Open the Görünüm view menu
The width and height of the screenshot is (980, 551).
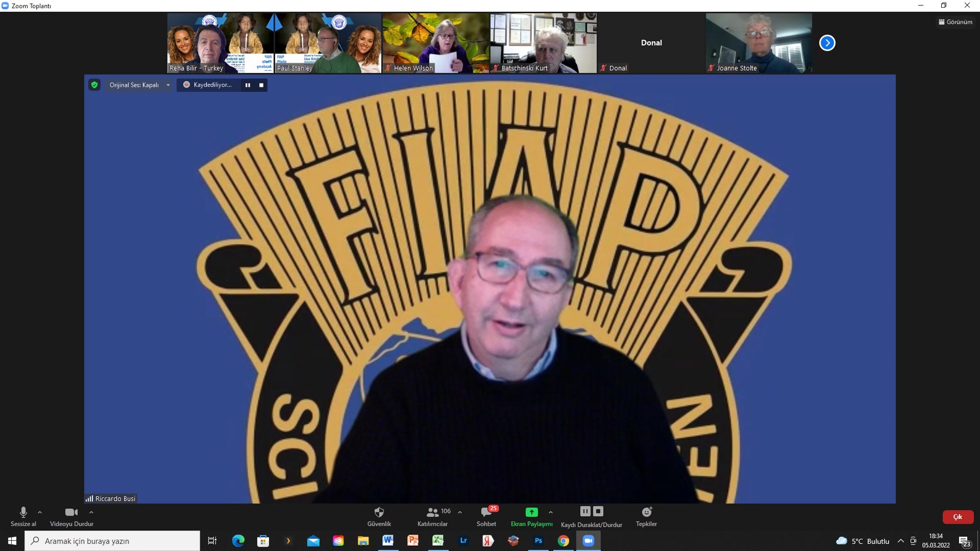coord(955,22)
